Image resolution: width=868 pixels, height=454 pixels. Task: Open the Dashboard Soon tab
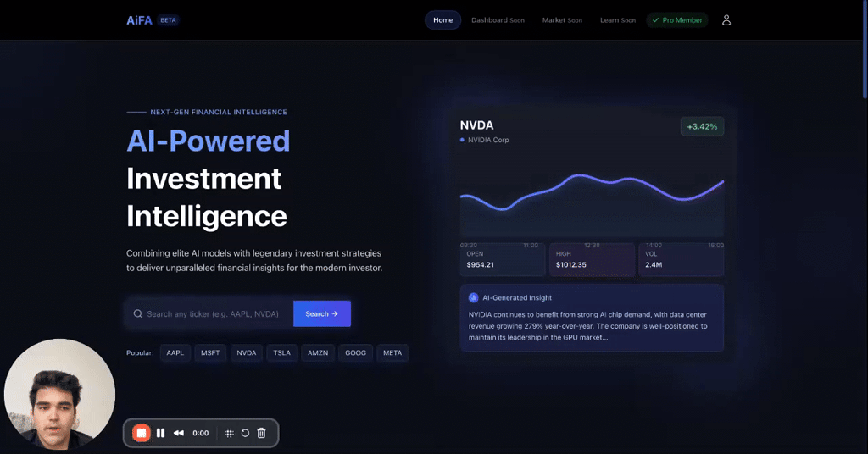pos(498,20)
